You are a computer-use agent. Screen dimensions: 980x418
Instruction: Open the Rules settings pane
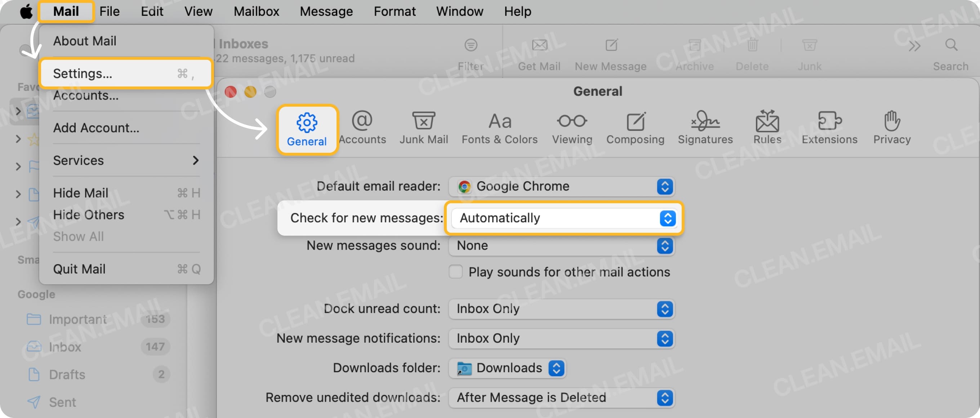coord(767,128)
